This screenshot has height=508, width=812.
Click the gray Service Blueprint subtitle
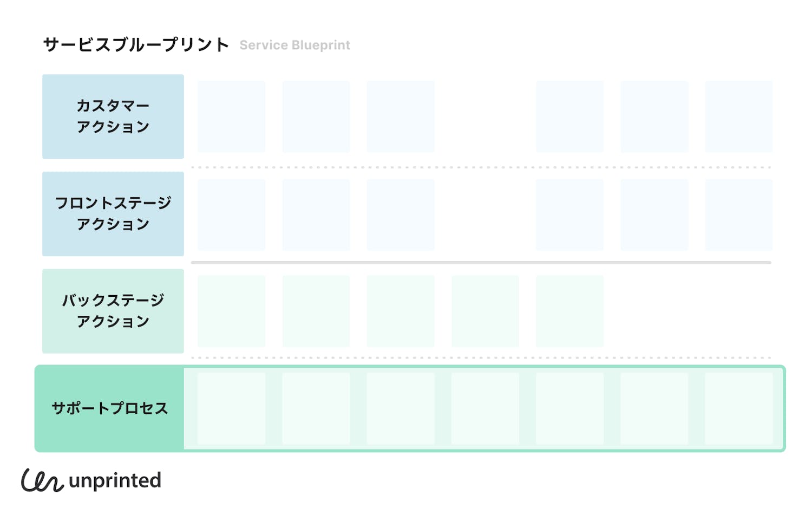point(294,45)
